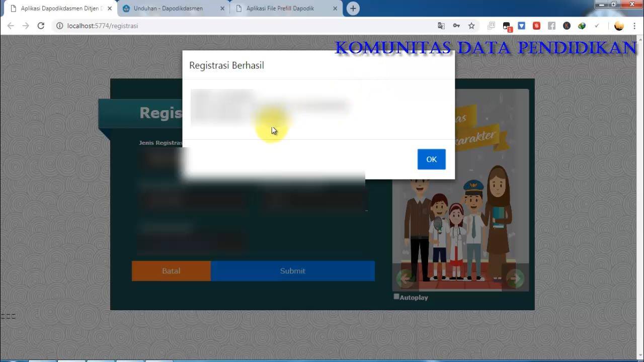Screen dimensions: 644x362
Task: Go to next slide with right arrow
Action: tap(515, 278)
